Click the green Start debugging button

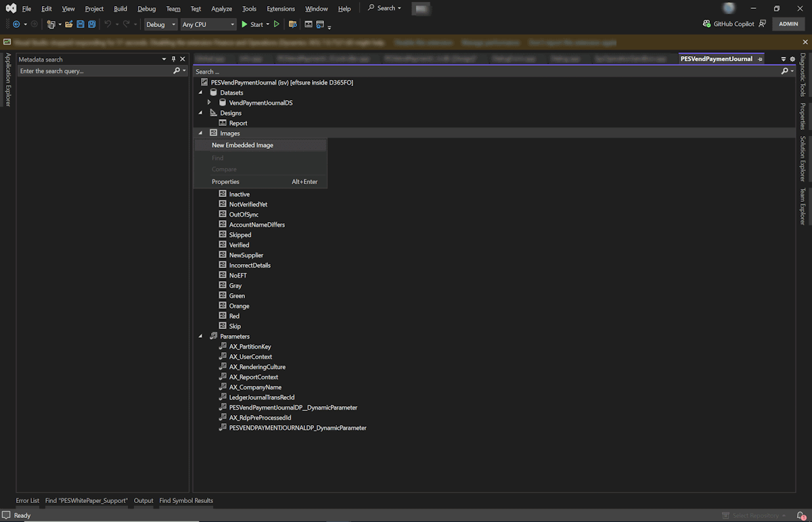coord(252,24)
